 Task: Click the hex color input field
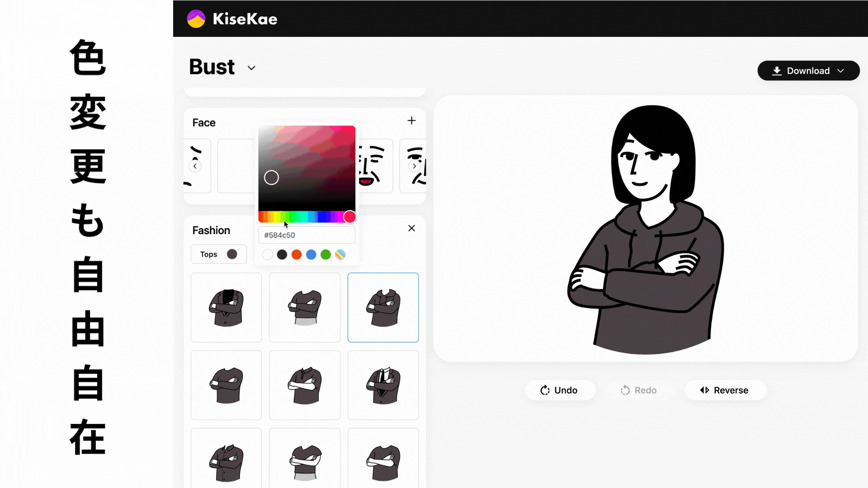point(307,235)
